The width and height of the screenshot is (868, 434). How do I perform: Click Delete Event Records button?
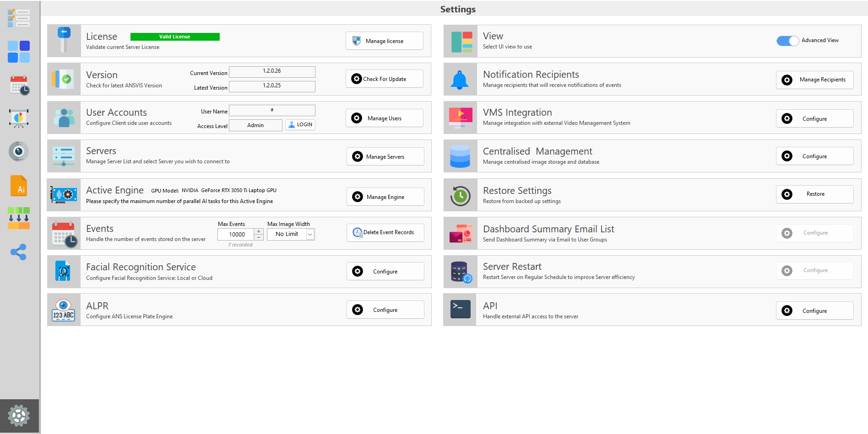point(385,233)
